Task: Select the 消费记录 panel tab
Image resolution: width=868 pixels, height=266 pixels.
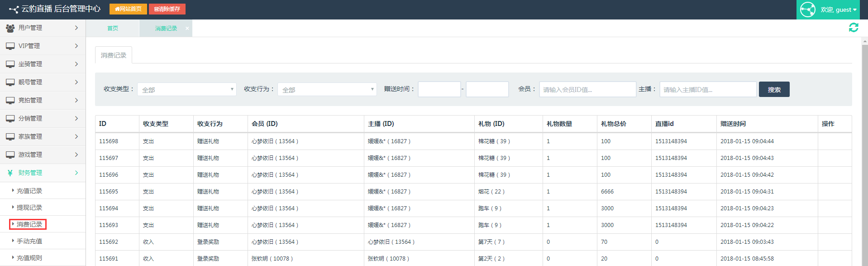Action: tap(114, 55)
